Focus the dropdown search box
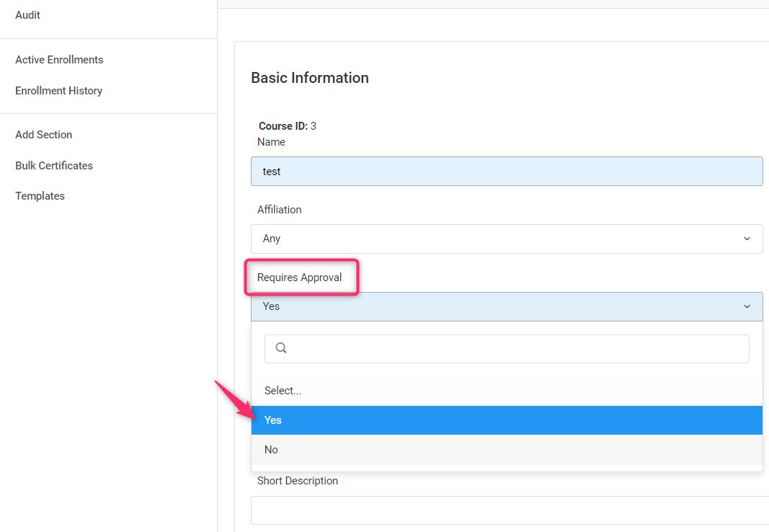769x532 pixels. pos(507,349)
